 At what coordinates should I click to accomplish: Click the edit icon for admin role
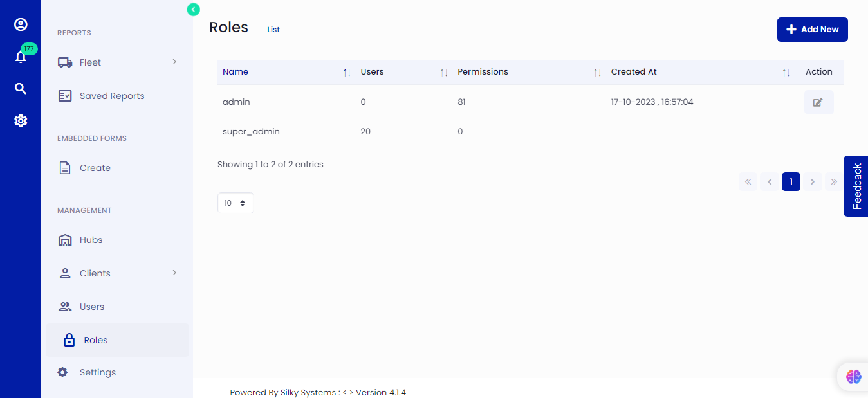click(x=818, y=102)
